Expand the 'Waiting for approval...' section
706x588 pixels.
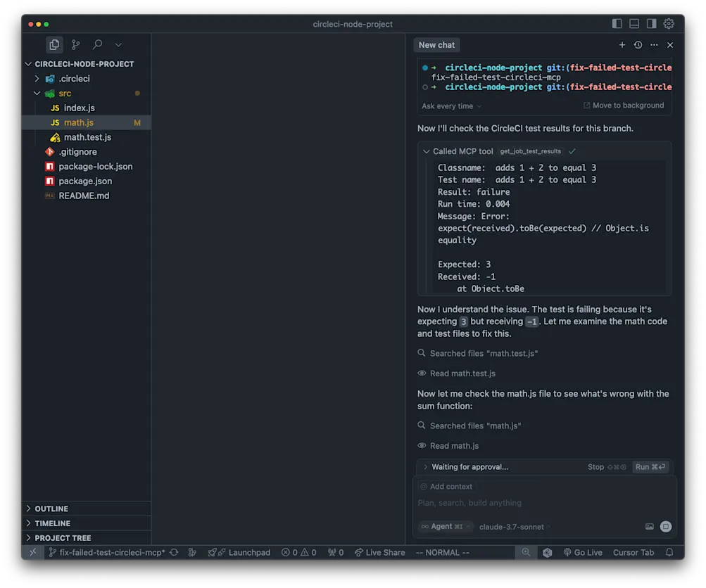[x=424, y=466]
